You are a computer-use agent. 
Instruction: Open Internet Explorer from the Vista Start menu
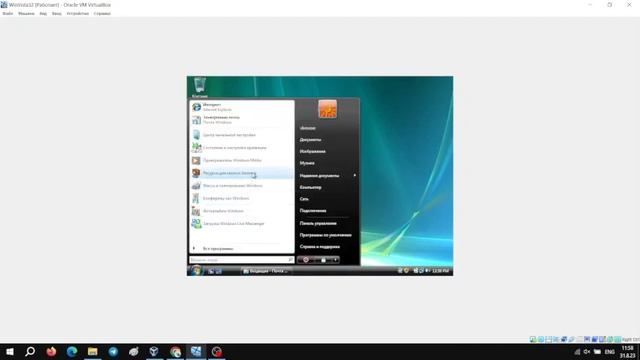tap(242, 107)
